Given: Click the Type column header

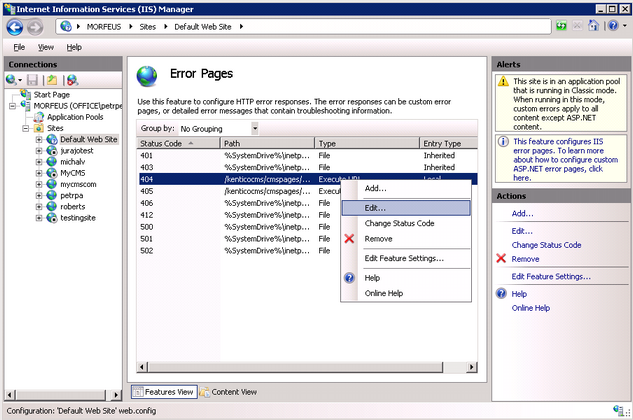Looking at the screenshot, I should tap(367, 143).
